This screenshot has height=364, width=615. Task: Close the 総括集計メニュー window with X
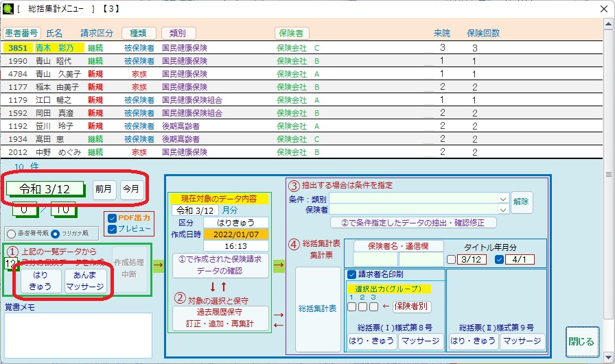(x=604, y=9)
